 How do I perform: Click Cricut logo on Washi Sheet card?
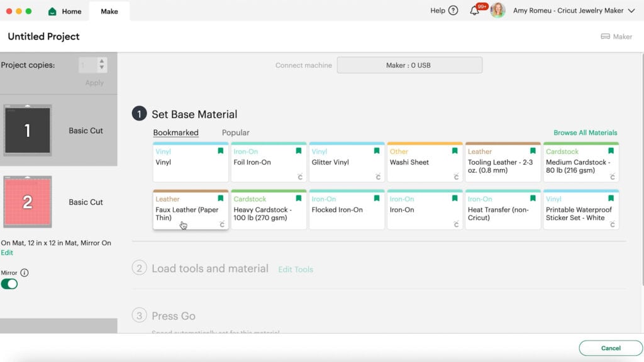point(457,177)
